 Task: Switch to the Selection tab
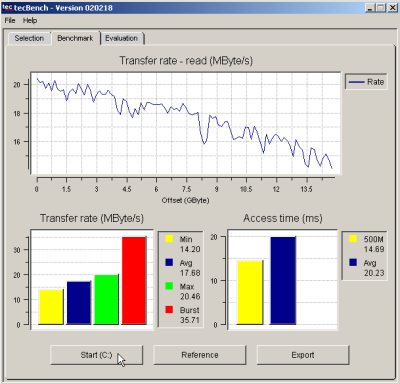tap(29, 38)
